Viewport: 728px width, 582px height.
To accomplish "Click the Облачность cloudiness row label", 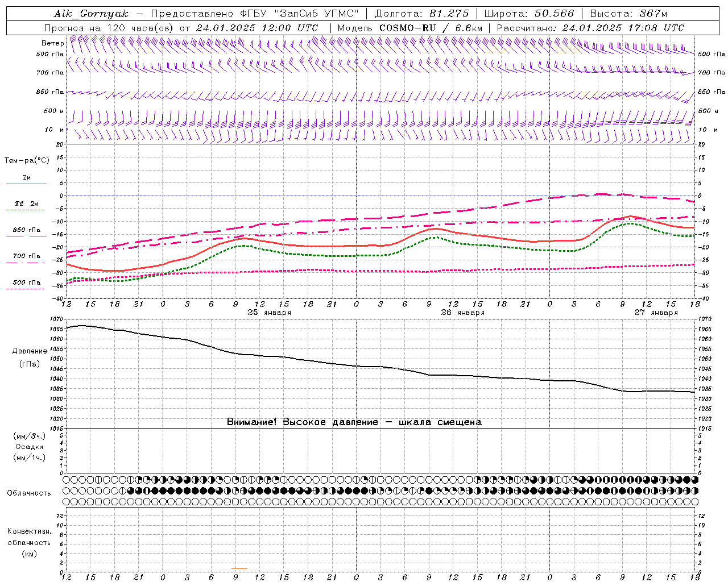I will tap(28, 493).
